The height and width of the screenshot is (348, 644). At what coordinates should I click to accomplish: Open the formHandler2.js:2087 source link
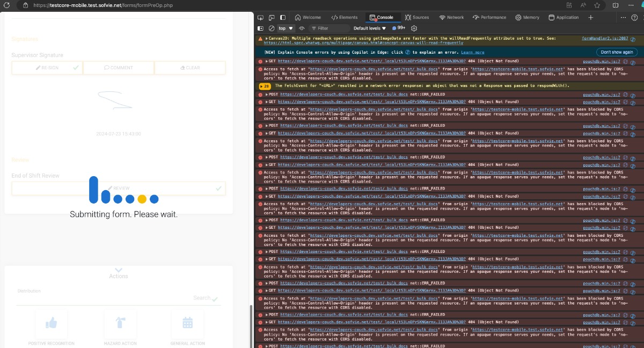[605, 38]
